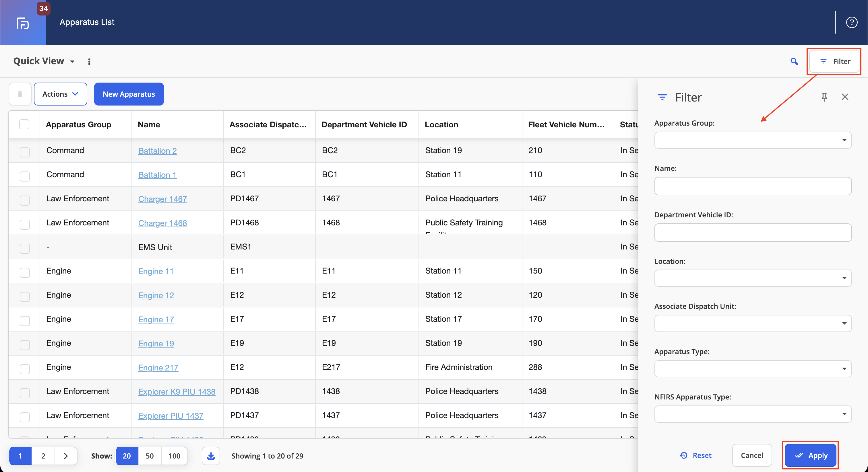Open Quick View kebab options menu
868x472 pixels.
tap(89, 62)
